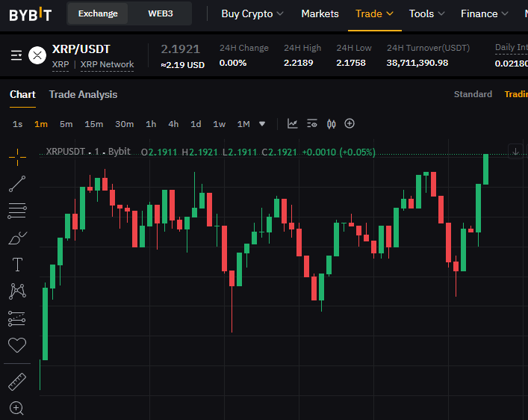
Task: Select the ruler measure tool
Action: tap(17, 382)
